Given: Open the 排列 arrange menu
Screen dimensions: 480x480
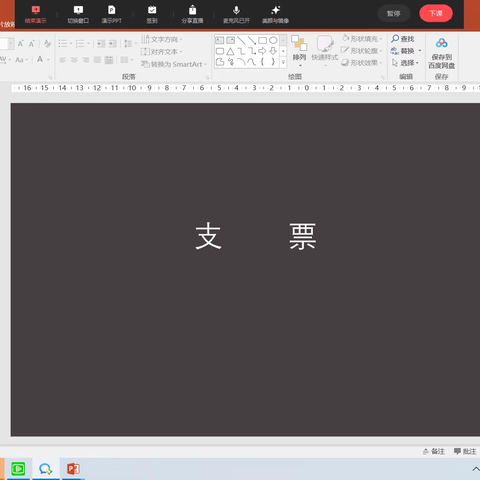Looking at the screenshot, I should point(299,51).
